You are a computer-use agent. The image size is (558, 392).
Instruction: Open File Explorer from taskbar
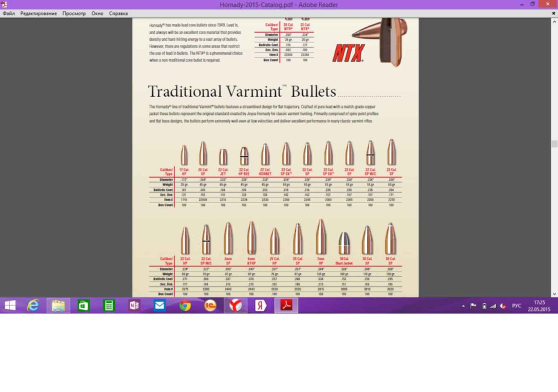[58, 305]
